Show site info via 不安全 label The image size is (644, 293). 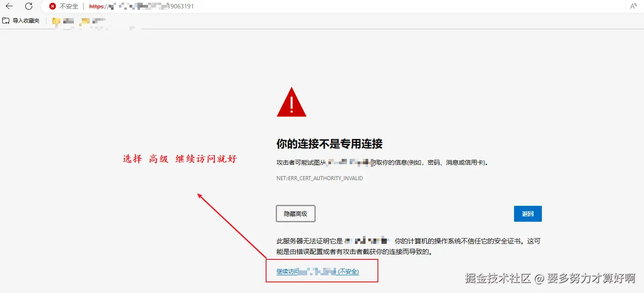(69, 7)
